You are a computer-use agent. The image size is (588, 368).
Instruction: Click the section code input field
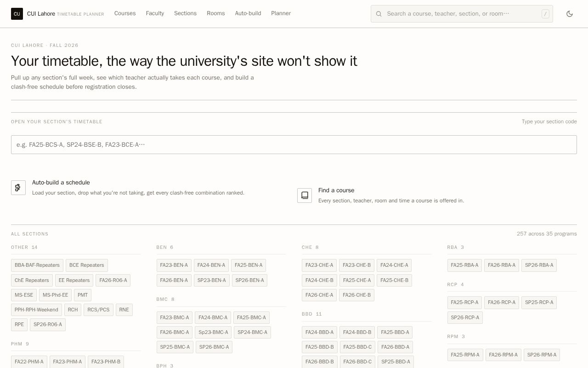point(294,144)
